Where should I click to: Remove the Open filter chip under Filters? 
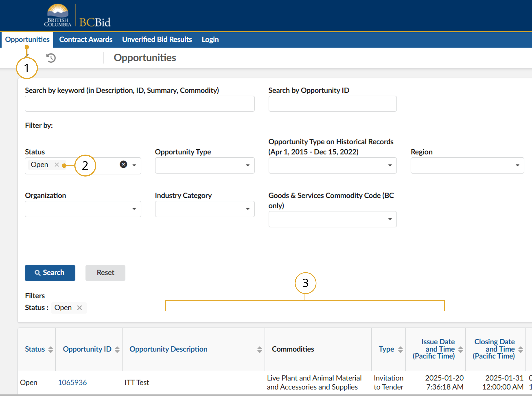coord(80,308)
